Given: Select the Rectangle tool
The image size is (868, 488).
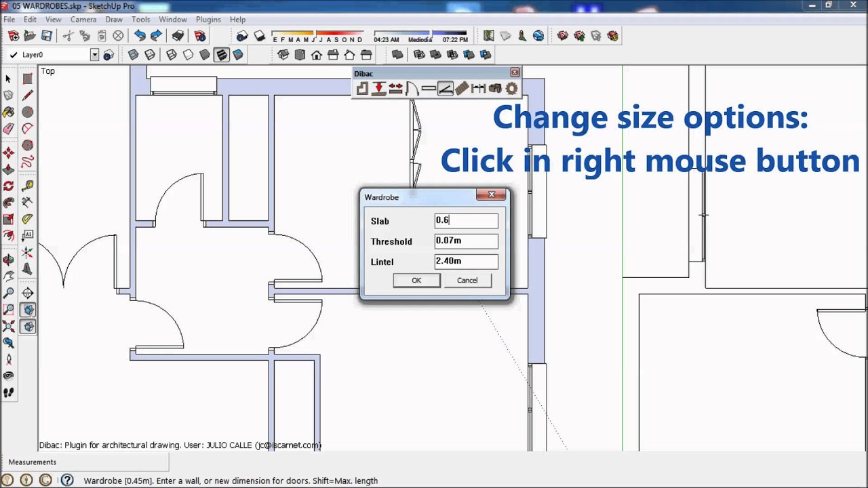Looking at the screenshot, I should (27, 79).
